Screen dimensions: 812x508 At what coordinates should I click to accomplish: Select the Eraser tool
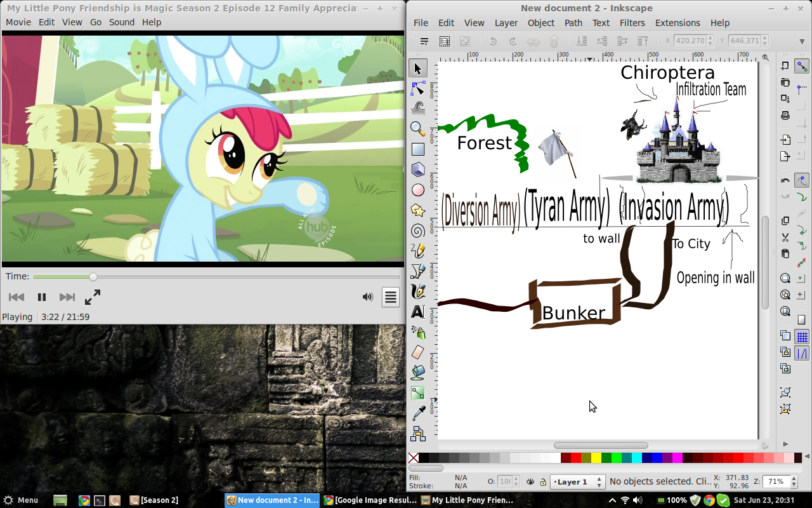pyautogui.click(x=418, y=352)
